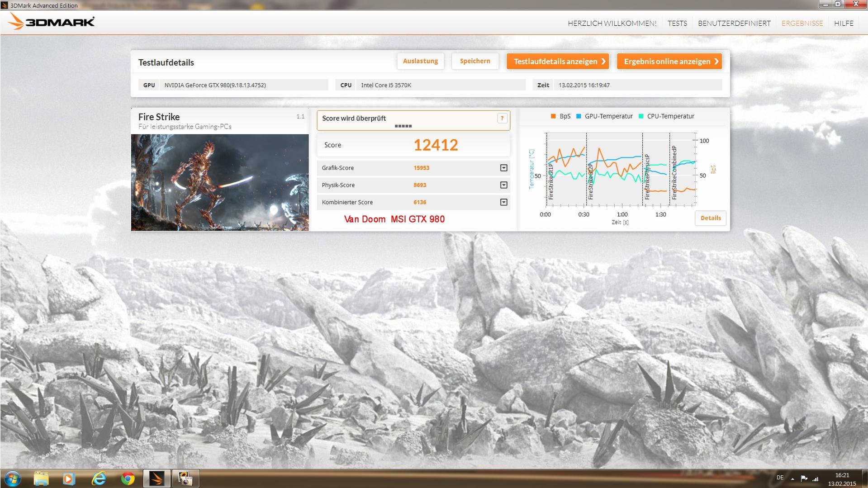Click Testlaufdetails anzeigen button
Viewport: 868px width, 488px height.
[558, 61]
